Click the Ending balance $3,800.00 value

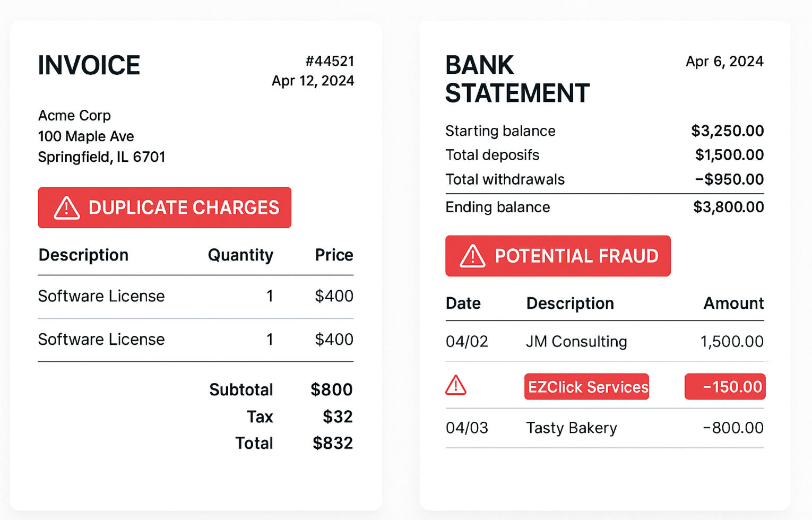pyautogui.click(x=729, y=207)
